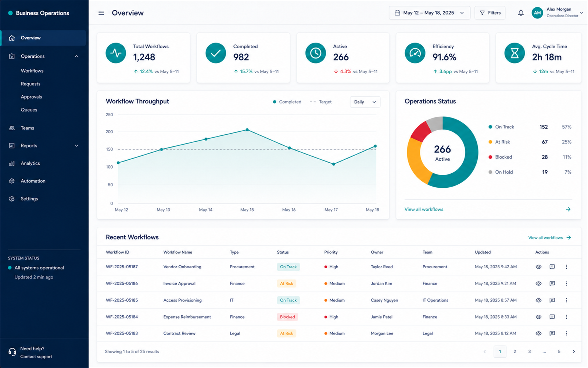The image size is (588, 368).
Task: View WF-2025-05183 via eye icon
Action: click(538, 333)
